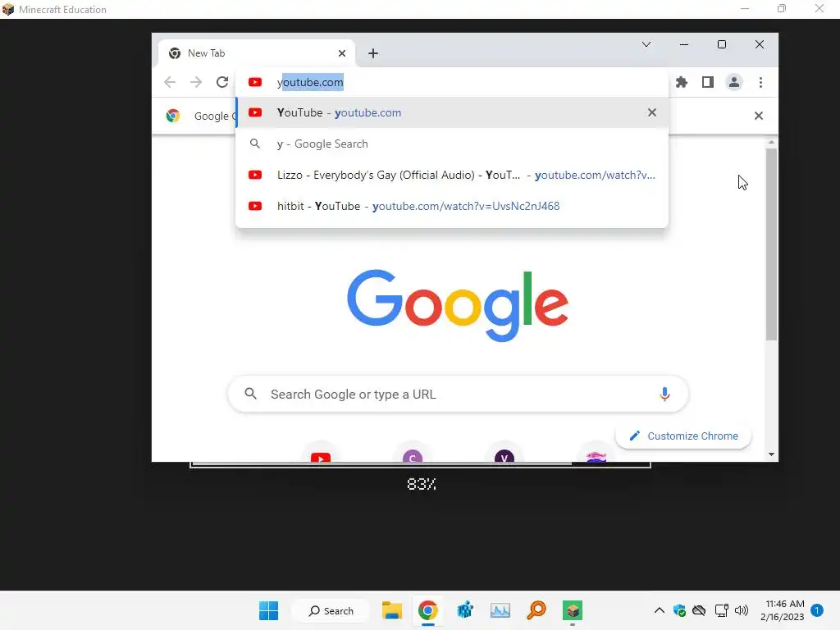Open the clock showing 11:46 AM
Viewport: 840px width, 630px height.
coord(783,610)
